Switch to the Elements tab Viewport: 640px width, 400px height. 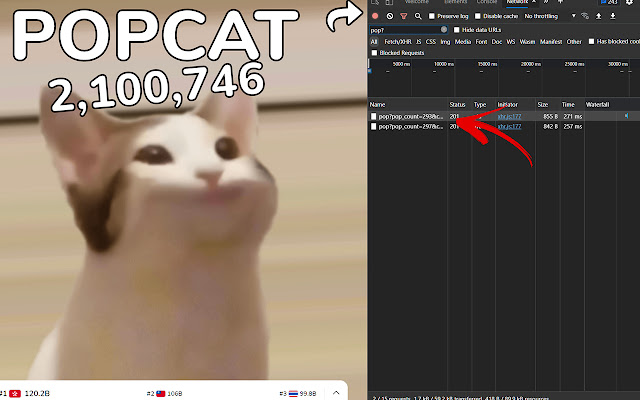pyautogui.click(x=456, y=2)
